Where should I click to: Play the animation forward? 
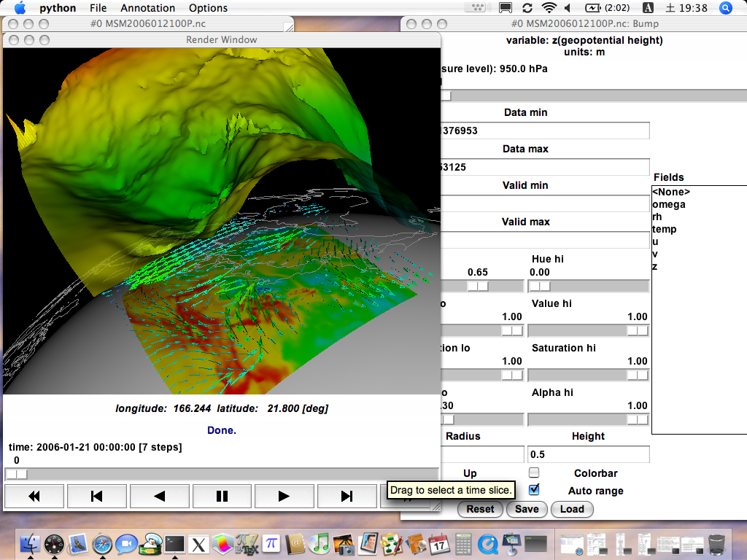coord(285,497)
